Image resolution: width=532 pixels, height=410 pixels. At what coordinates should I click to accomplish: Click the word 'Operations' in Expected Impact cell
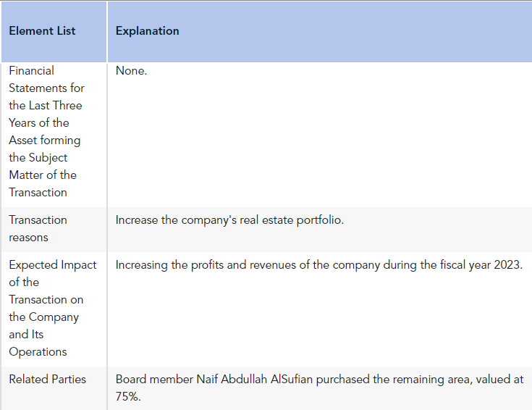(38, 352)
